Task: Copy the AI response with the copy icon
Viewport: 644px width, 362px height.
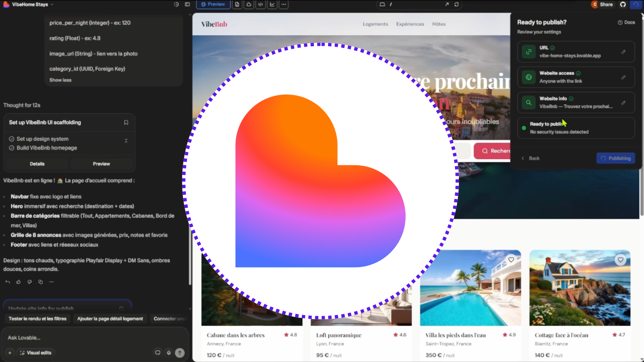Action: point(40,282)
